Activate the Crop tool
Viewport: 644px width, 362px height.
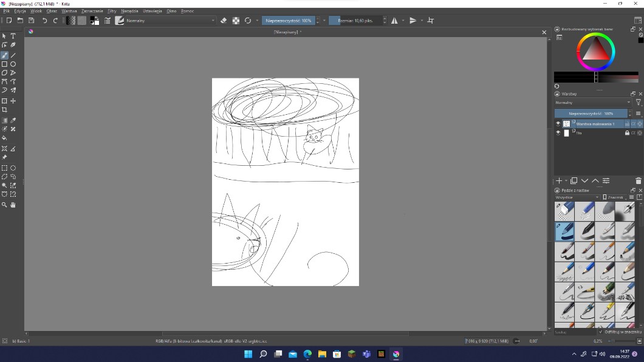(4, 110)
